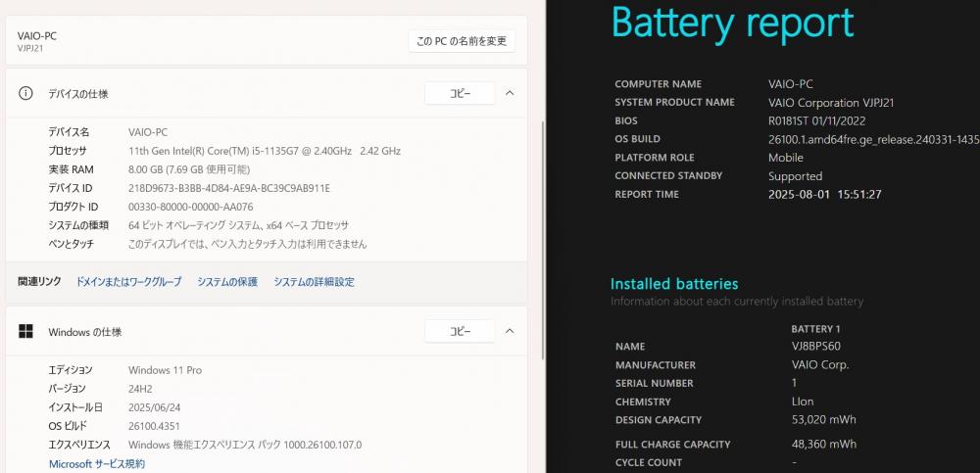Click the この PC の名前を変更 button
The height and width of the screenshot is (473, 980).
(x=462, y=41)
